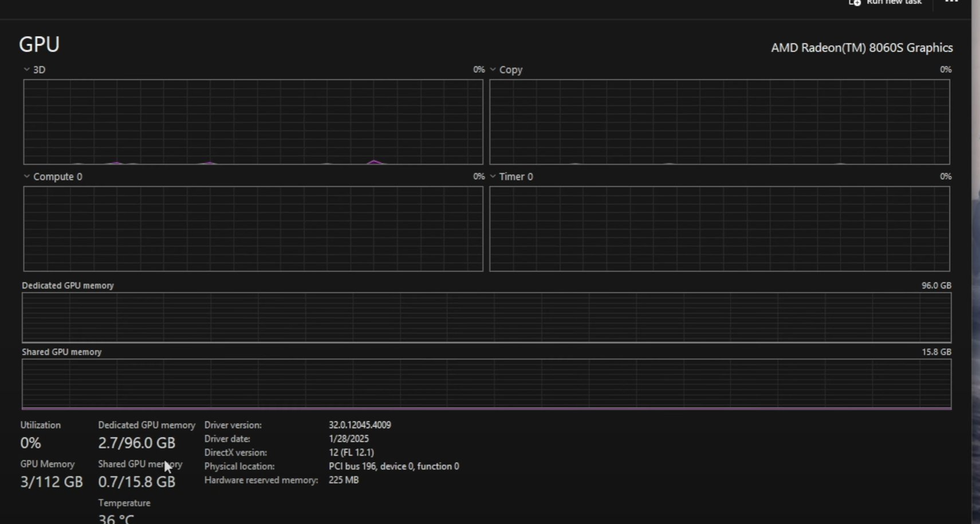This screenshot has height=524, width=980.
Task: Open the Compute 0 engine dropdown chevron
Action: coord(26,176)
